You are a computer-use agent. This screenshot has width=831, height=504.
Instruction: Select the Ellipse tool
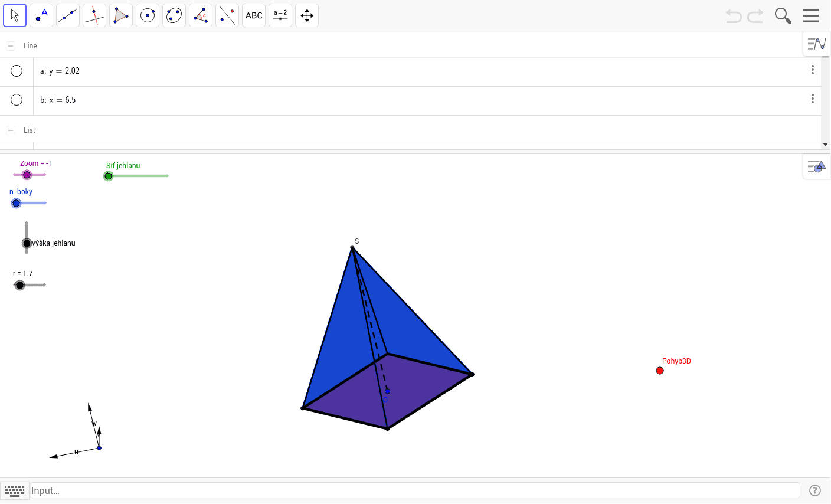tap(174, 15)
